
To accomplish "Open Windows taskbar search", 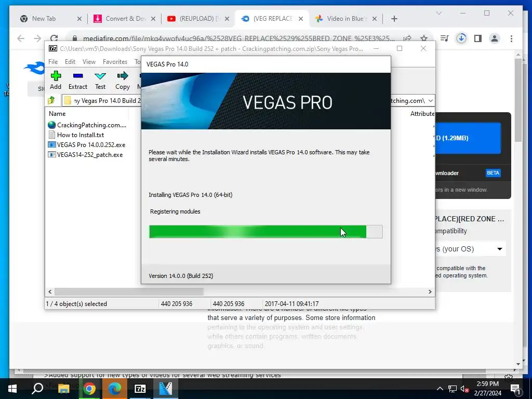I will [x=37, y=389].
